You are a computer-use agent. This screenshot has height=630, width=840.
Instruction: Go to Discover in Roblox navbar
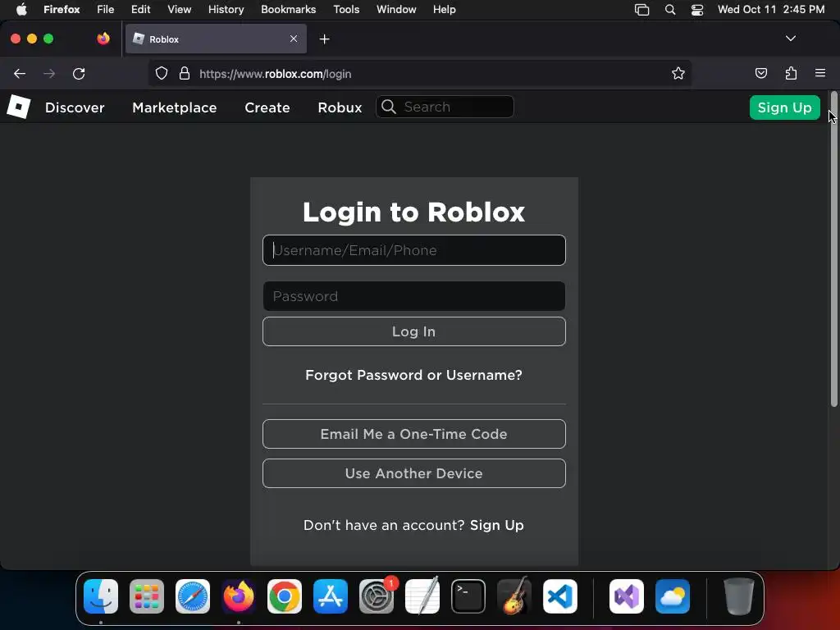pyautogui.click(x=75, y=107)
